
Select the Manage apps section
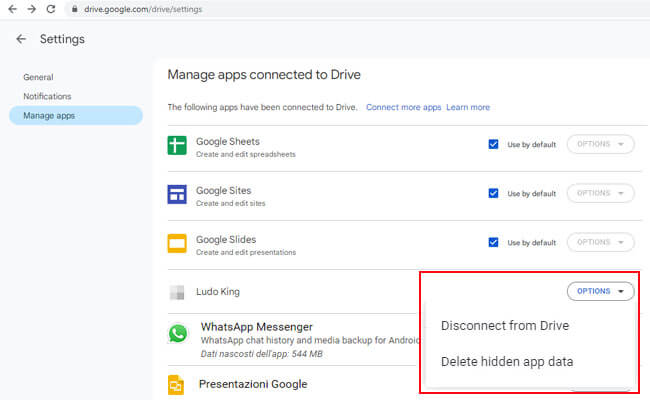(x=76, y=115)
